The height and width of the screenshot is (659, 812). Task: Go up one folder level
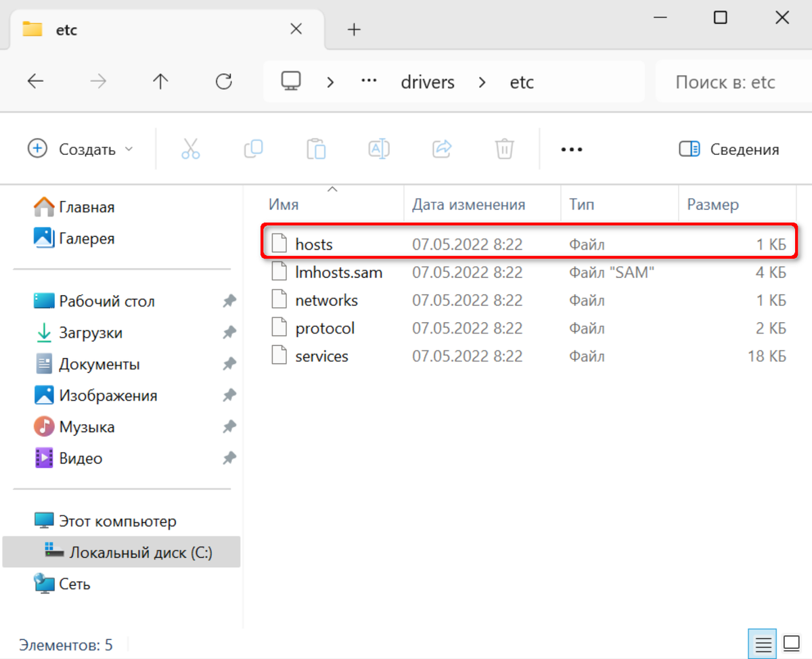tap(160, 82)
